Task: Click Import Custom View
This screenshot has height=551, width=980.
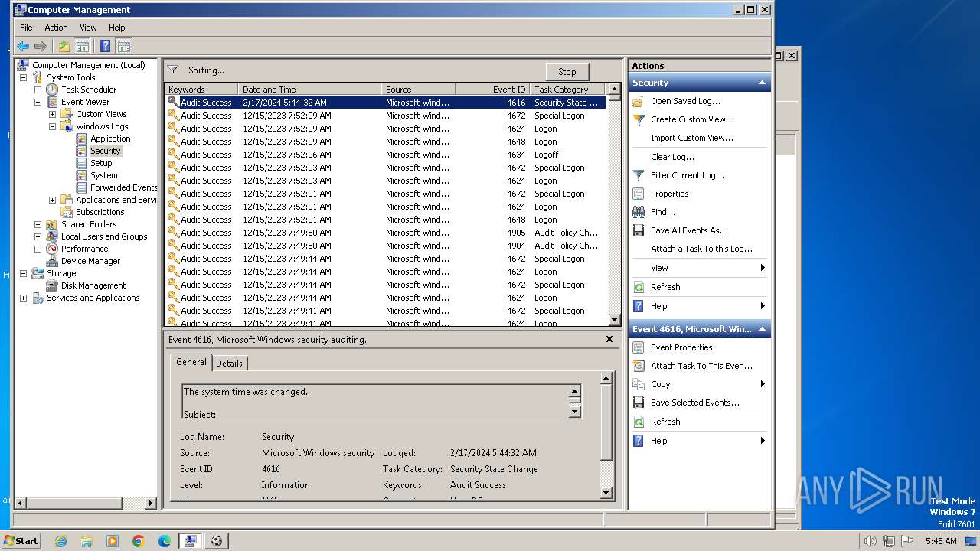Action: pos(692,138)
